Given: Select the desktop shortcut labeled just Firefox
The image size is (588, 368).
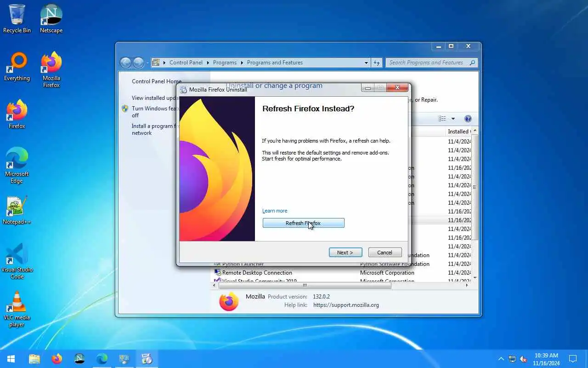Looking at the screenshot, I should tap(17, 115).
